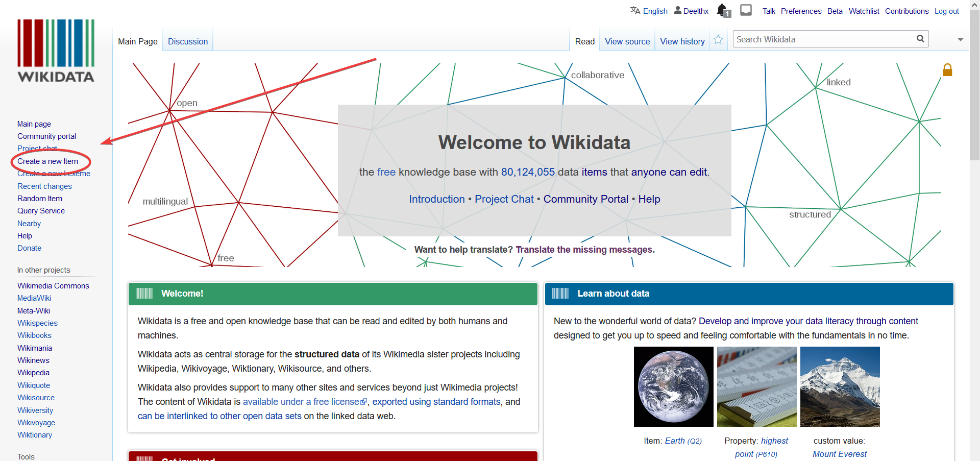The width and height of the screenshot is (980, 461).
Task: Open the View source tab
Action: click(x=627, y=41)
